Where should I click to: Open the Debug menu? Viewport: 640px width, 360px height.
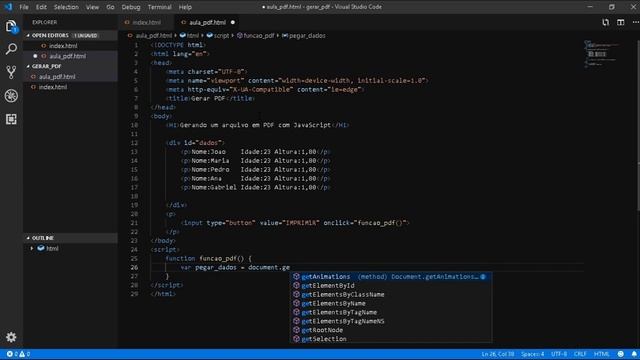[x=131, y=7]
